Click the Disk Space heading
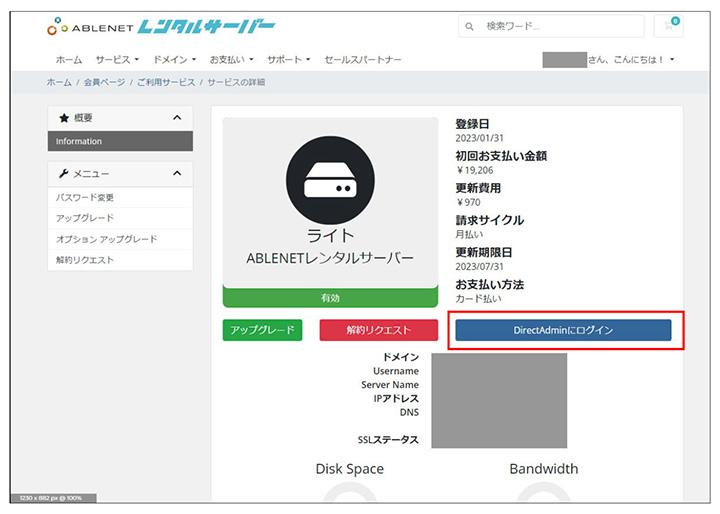 (350, 469)
